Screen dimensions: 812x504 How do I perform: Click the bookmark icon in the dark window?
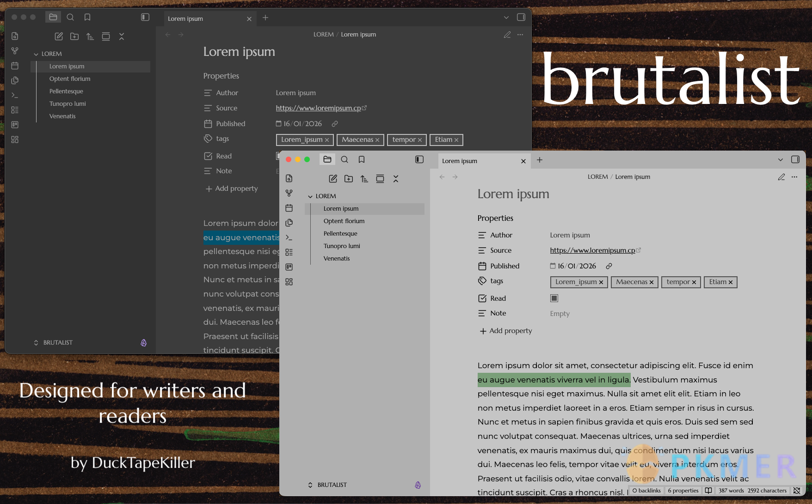[87, 17]
